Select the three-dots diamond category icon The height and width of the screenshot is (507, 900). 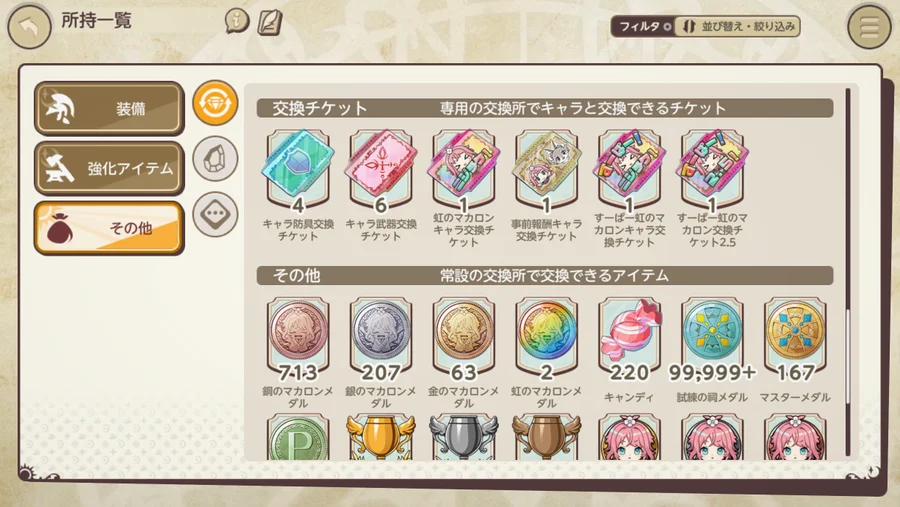[215, 214]
